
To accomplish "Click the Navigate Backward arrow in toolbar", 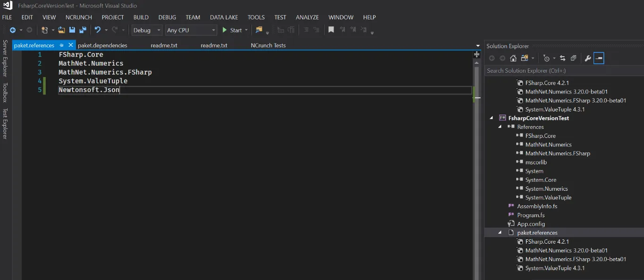I will point(13,30).
